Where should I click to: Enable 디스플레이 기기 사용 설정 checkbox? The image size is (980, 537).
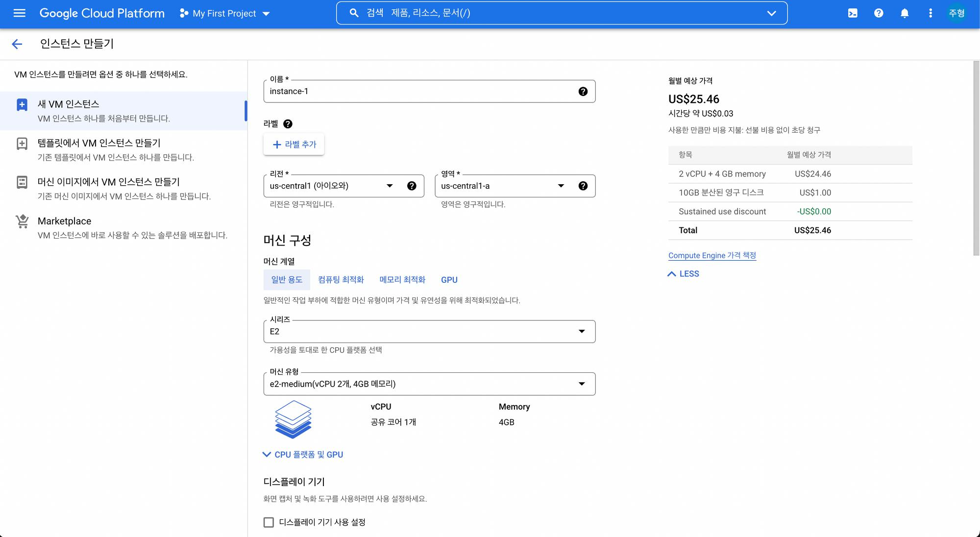(269, 522)
